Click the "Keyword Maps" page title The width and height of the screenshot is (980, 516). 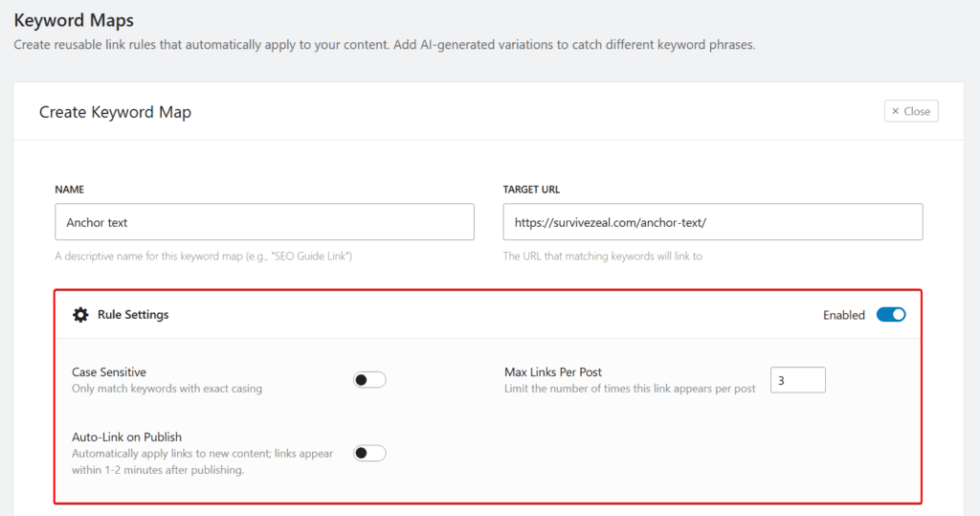click(74, 20)
